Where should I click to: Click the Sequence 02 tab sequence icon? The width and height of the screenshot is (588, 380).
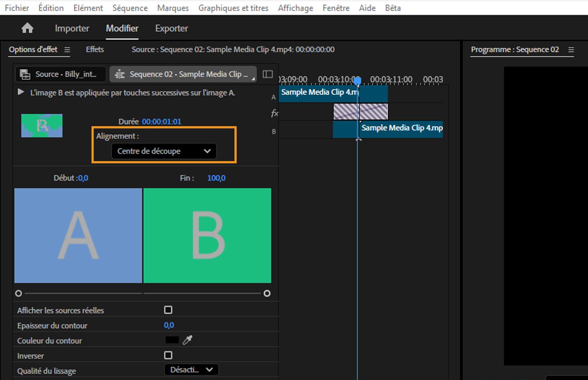pos(120,74)
